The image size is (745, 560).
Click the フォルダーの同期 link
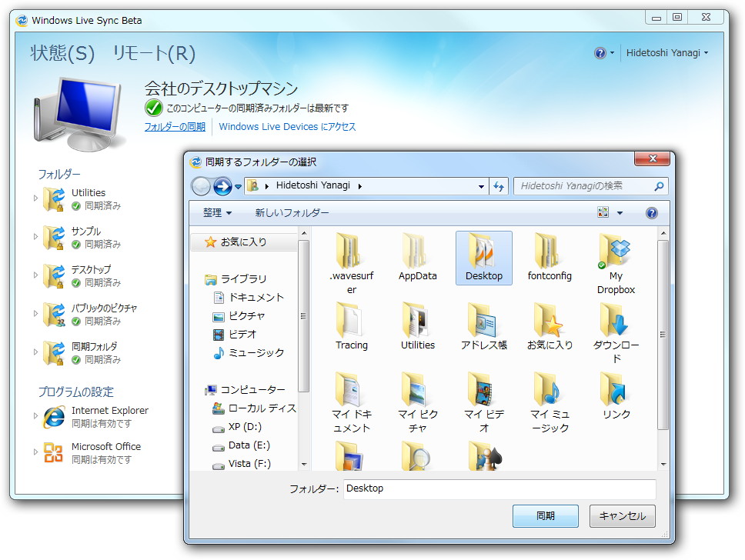[x=175, y=127]
